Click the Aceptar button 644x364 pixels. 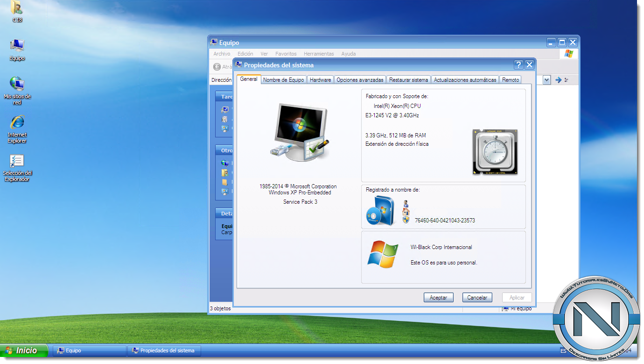click(438, 297)
